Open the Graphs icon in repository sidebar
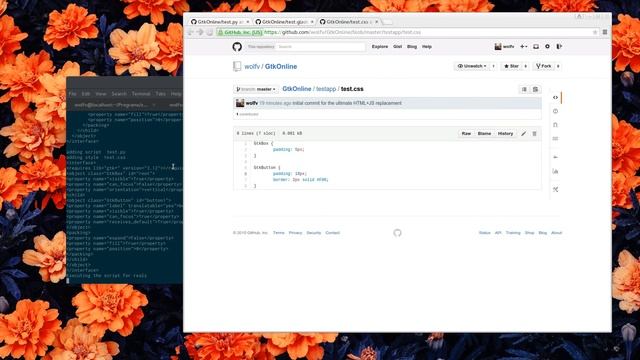The width and height of the screenshot is (640, 360). point(555,171)
